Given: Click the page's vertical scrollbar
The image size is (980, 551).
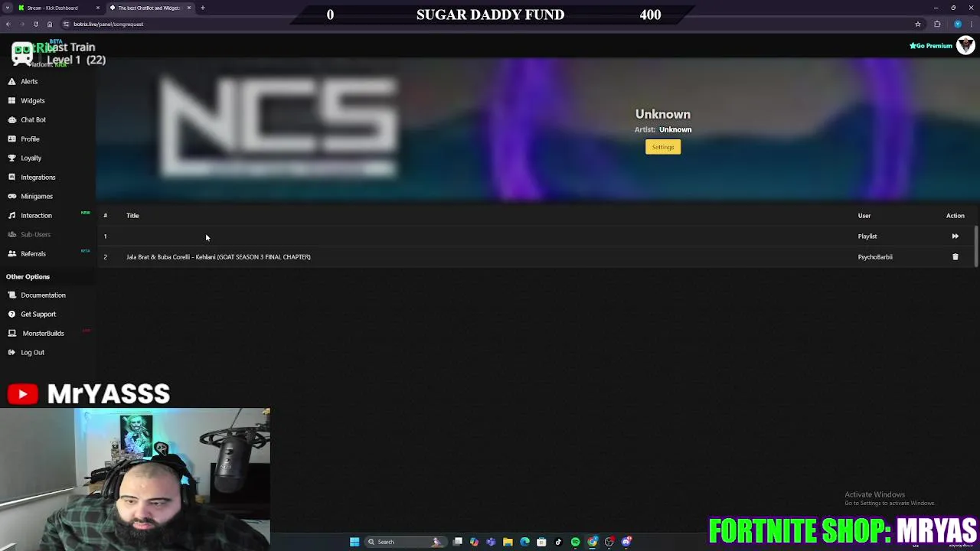Looking at the screenshot, I should point(977,246).
